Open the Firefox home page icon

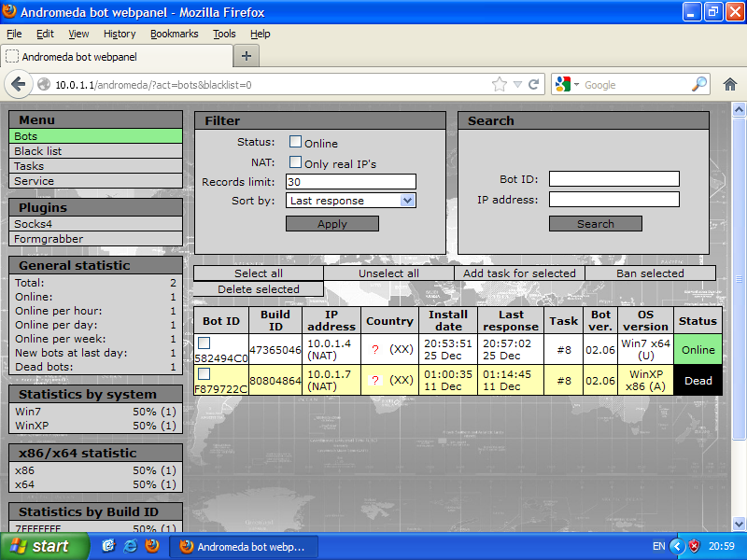point(729,85)
